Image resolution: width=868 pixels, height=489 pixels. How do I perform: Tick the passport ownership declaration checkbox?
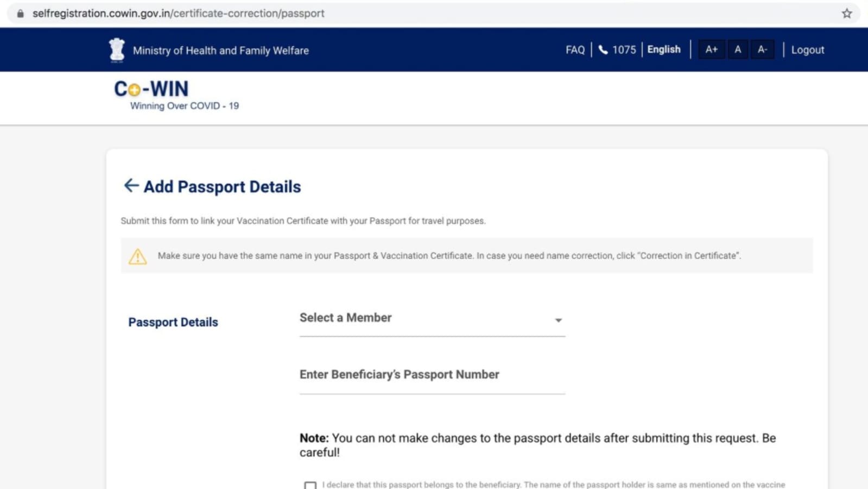tap(310, 485)
